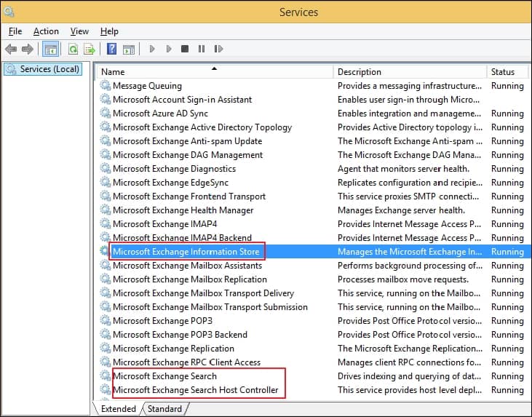Select Microsoft Account Sign-in Assistant service
532x417 pixels.
tap(182, 100)
